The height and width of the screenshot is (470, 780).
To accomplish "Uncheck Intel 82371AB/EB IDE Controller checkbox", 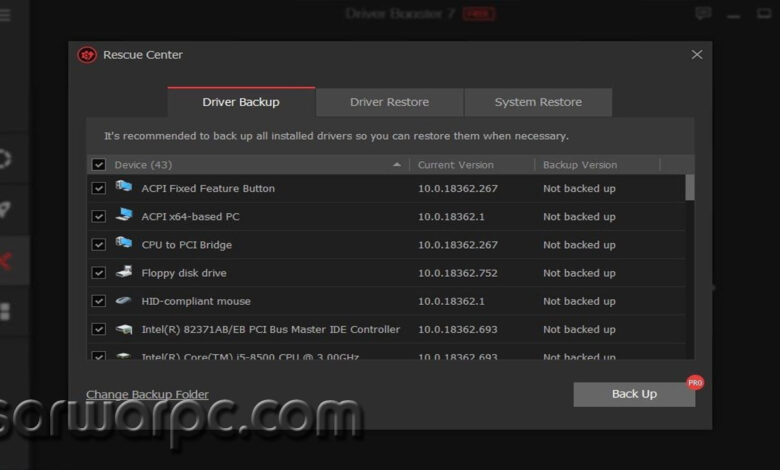I will [98, 329].
